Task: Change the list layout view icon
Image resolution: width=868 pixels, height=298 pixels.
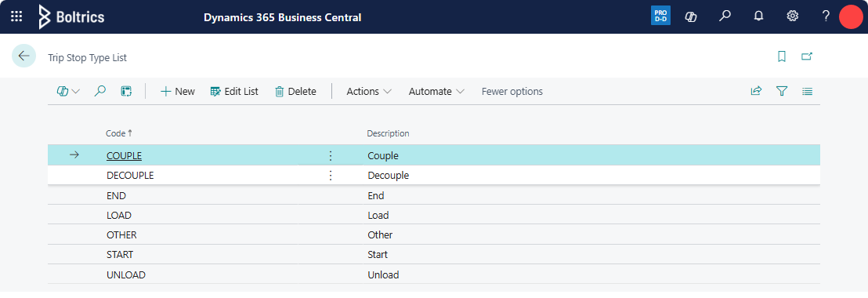Action: click(807, 92)
